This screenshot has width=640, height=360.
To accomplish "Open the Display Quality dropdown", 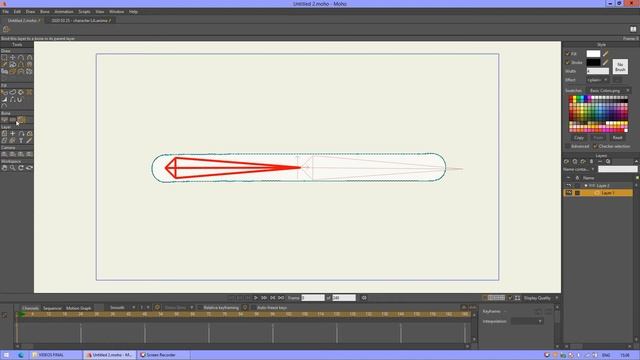I will [541, 298].
